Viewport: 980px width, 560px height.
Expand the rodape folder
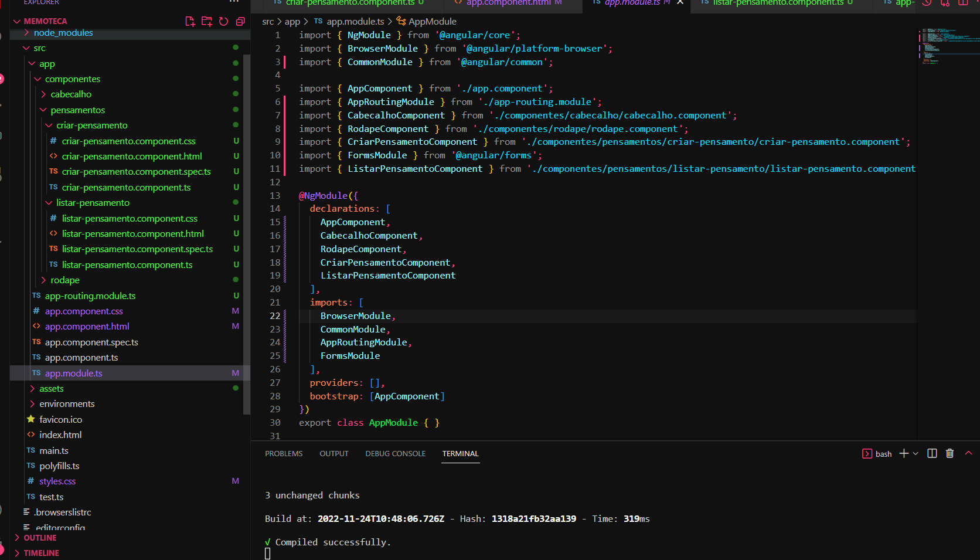[x=64, y=280]
